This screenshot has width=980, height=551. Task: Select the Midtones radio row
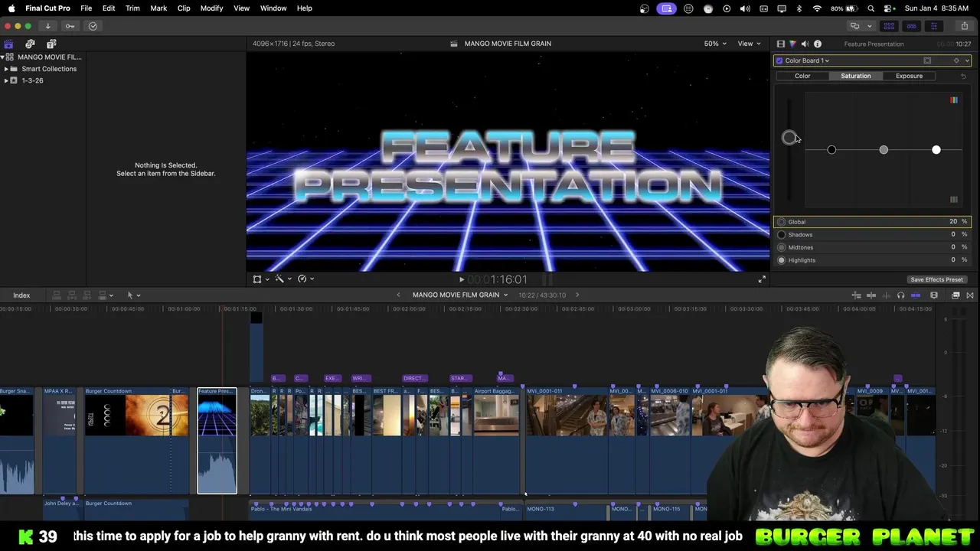(x=872, y=247)
